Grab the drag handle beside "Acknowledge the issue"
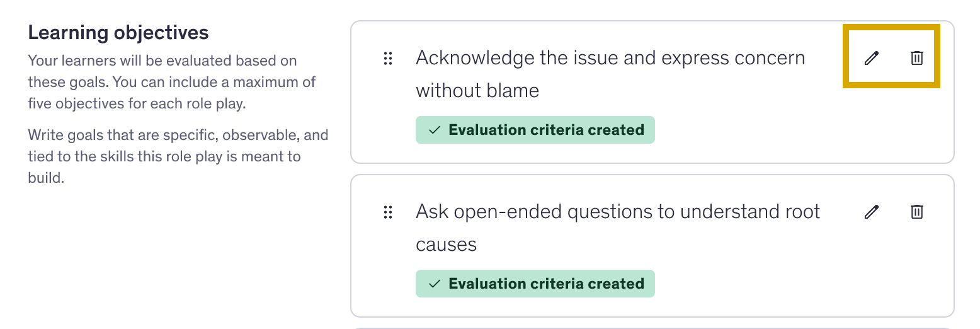980x329 pixels. tap(388, 59)
